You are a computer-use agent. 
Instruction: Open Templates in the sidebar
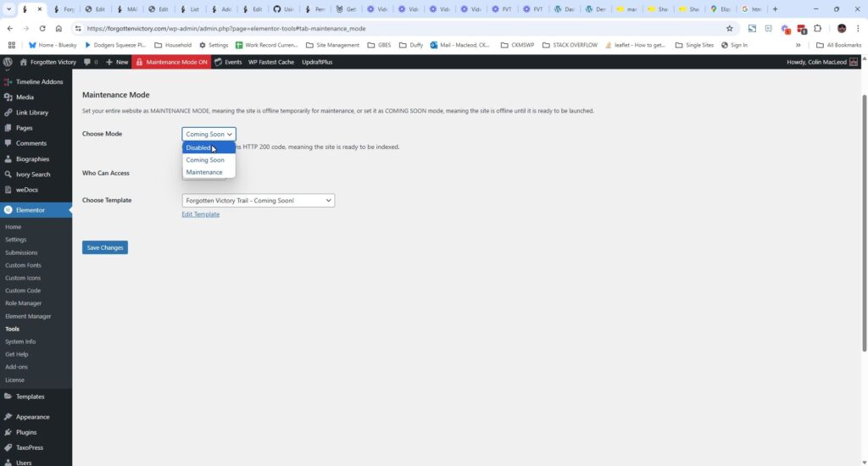point(36,397)
